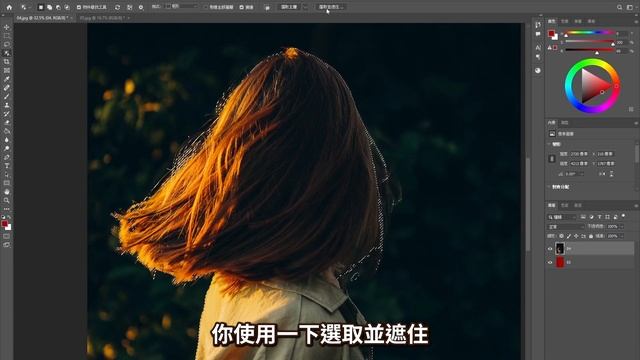Select the Horizontal Type tool
Viewport: 640px width, 360px height.
[7, 166]
